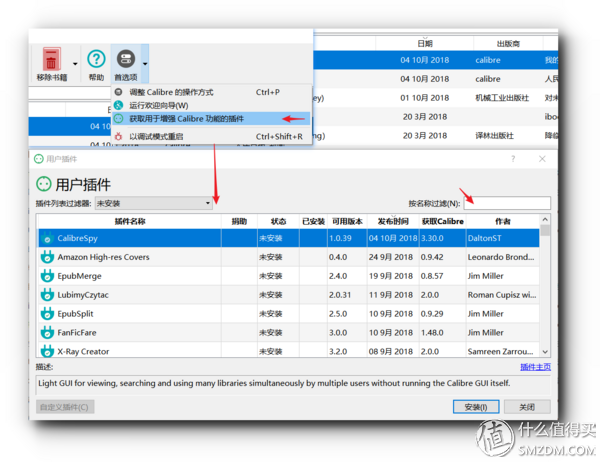Image resolution: width=600 pixels, height=462 pixels.
Task: Open the plugin list filter combo box
Action: coord(154,203)
